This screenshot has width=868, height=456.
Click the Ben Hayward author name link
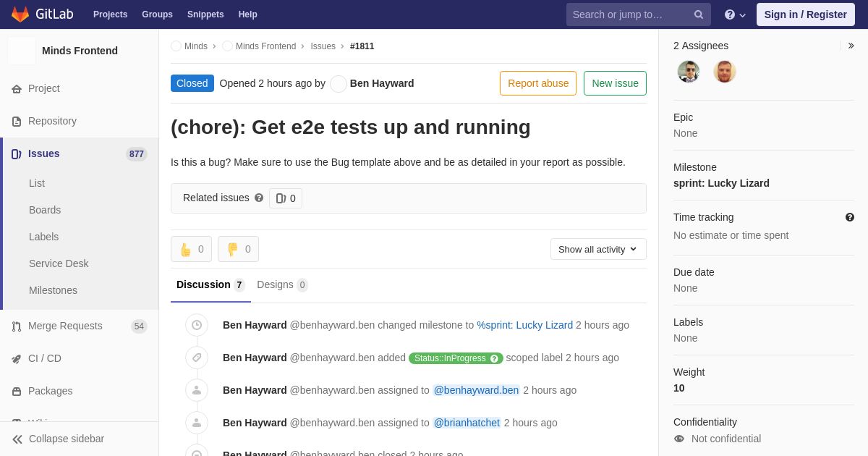tap(382, 83)
